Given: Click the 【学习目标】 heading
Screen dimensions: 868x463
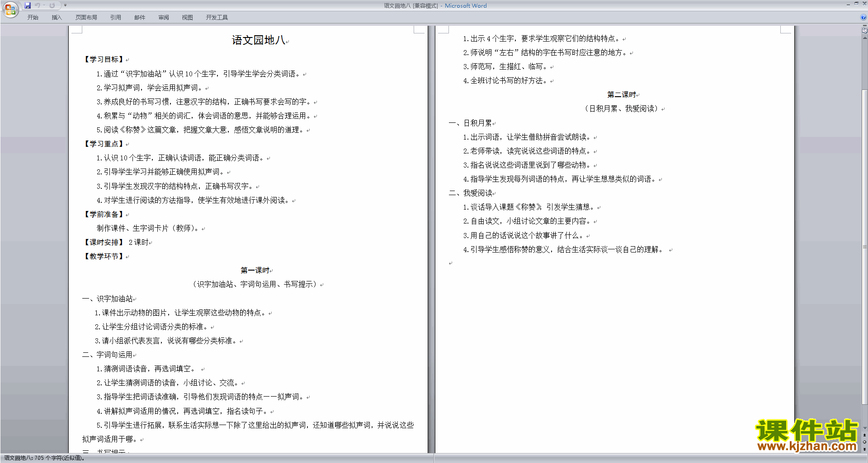Looking at the screenshot, I should click(x=104, y=60).
